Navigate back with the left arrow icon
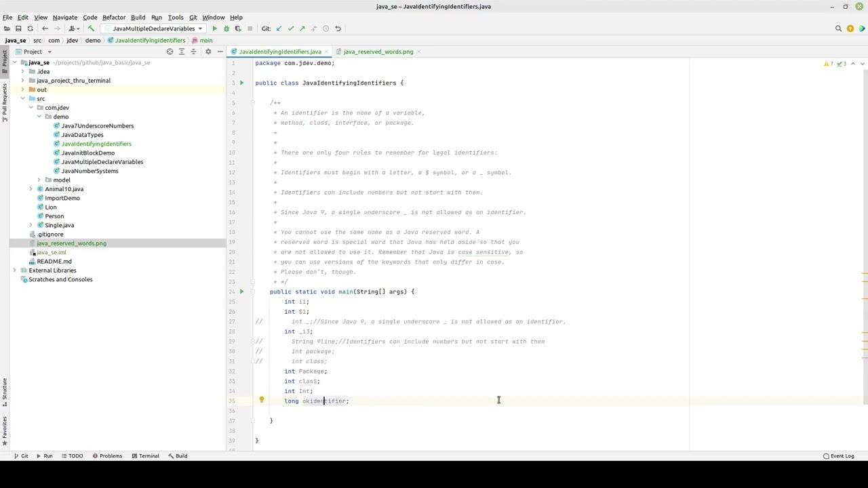This screenshot has width=868, height=488. 45,28
